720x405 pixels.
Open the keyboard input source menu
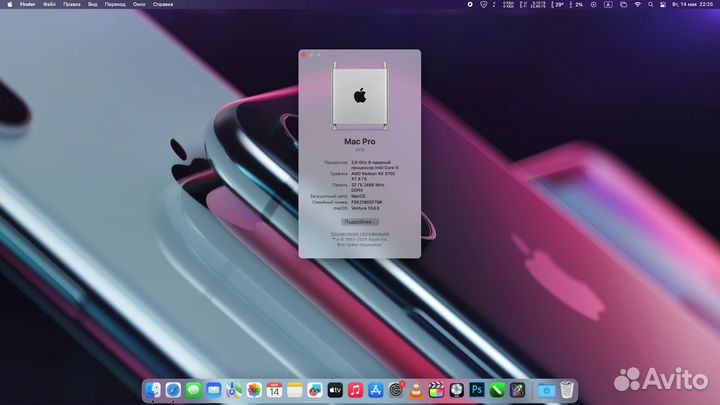click(x=608, y=4)
